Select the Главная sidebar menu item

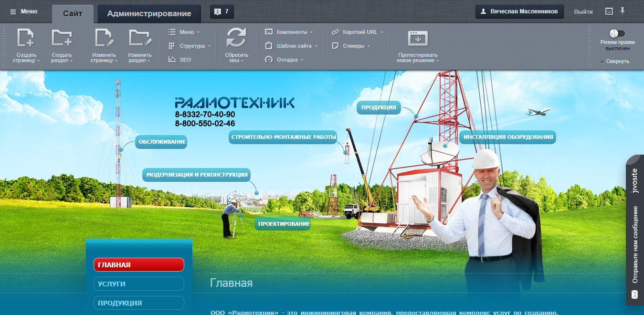pyautogui.click(x=139, y=265)
